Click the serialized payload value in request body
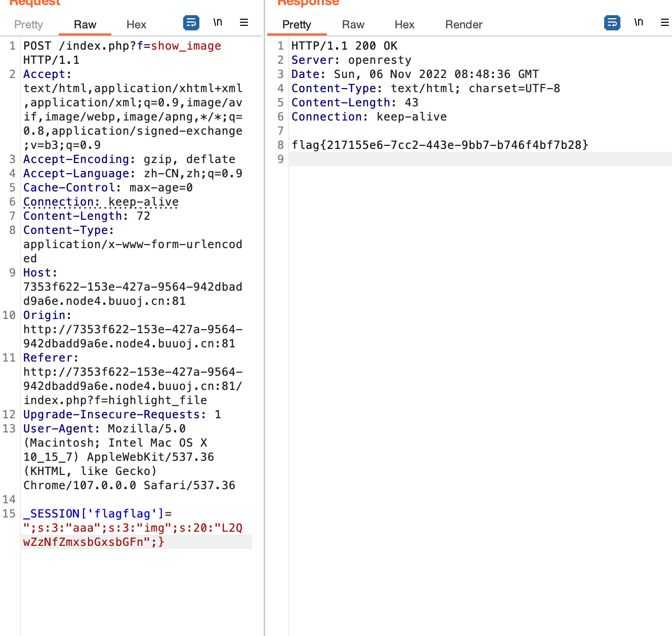 133,535
